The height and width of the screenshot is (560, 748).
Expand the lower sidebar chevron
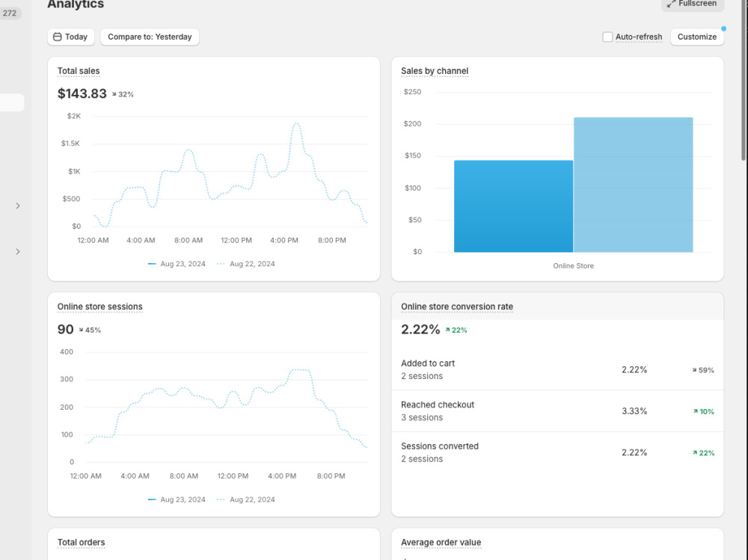click(x=18, y=251)
